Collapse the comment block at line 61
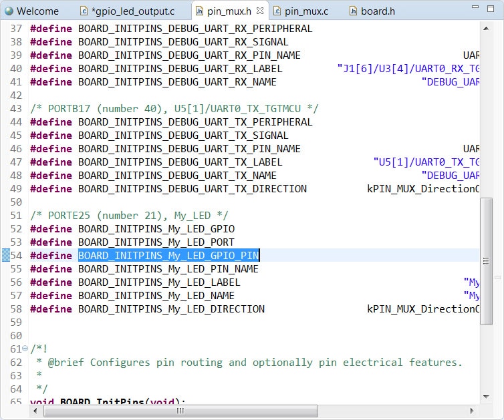This screenshot has height=420, width=504. click(25, 349)
